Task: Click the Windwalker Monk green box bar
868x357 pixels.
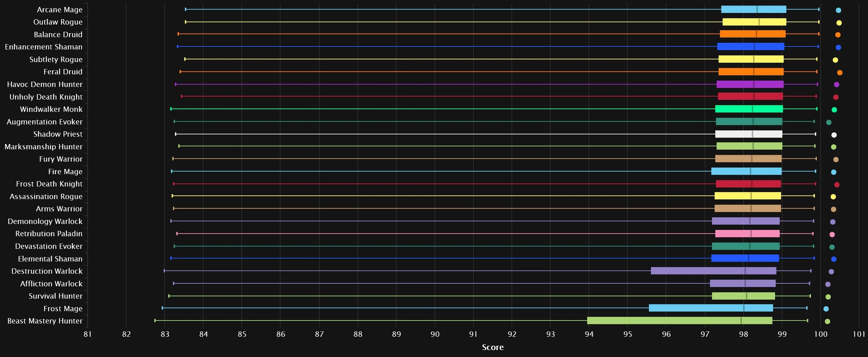Action: tap(749, 109)
